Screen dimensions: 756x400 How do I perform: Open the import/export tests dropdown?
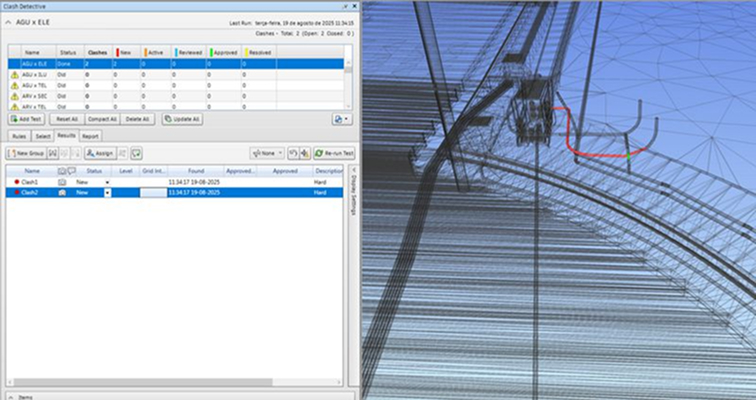pyautogui.click(x=340, y=119)
